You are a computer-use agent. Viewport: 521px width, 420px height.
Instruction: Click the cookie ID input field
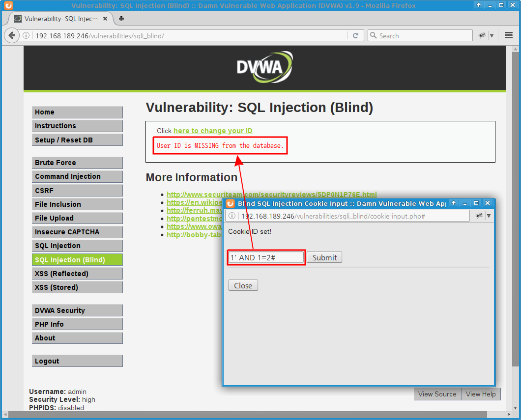coord(266,257)
